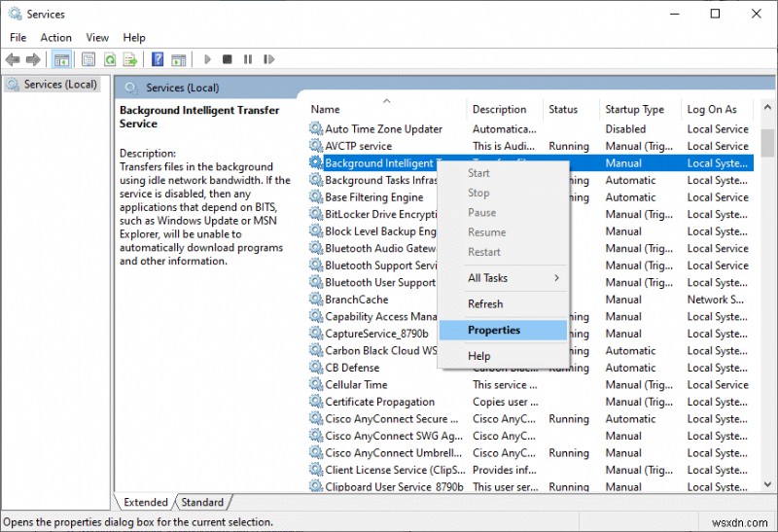Click the Refresh toolbar icon
The image size is (778, 532).
[110, 59]
